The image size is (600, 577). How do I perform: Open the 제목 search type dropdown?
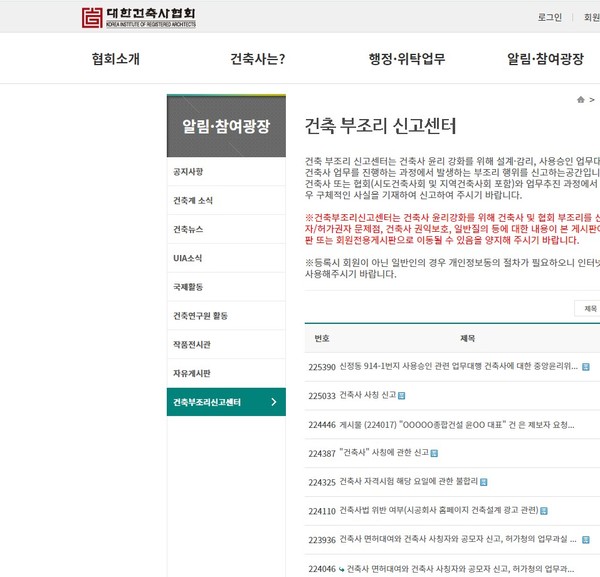click(587, 308)
